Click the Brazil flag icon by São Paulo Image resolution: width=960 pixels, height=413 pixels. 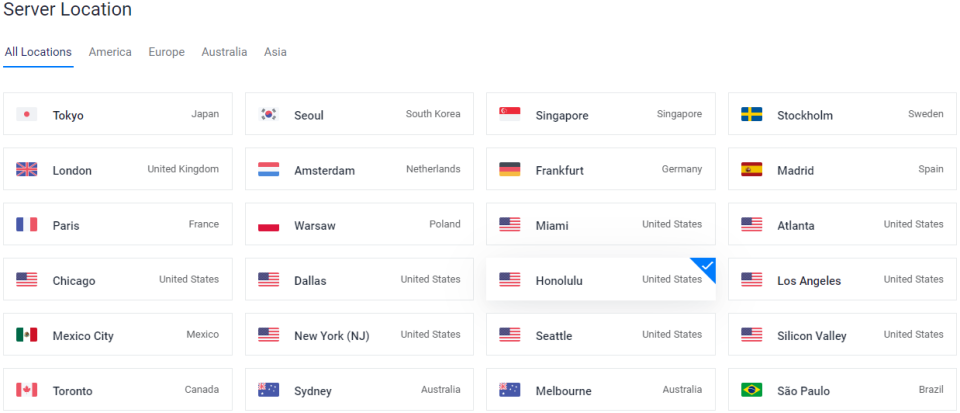tap(751, 389)
